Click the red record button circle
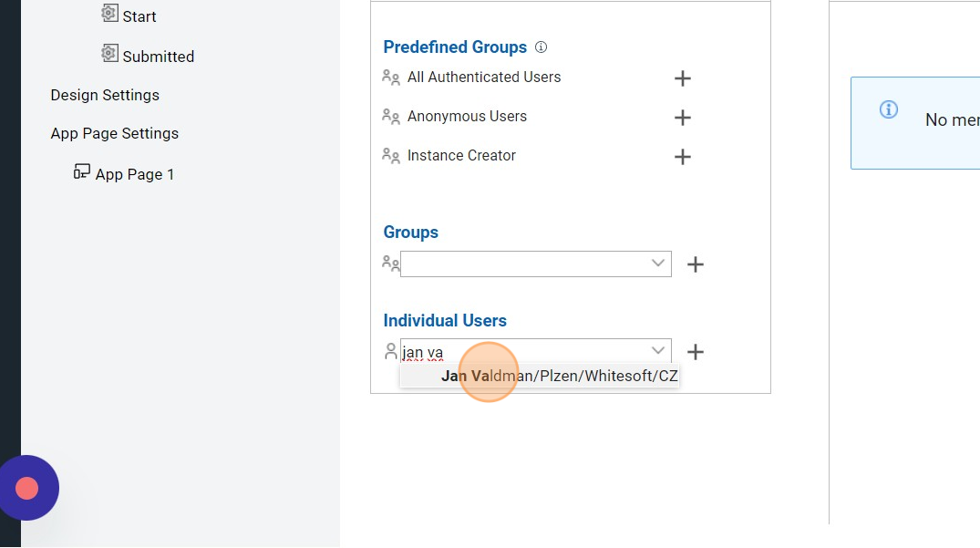The image size is (980, 548). 27,488
